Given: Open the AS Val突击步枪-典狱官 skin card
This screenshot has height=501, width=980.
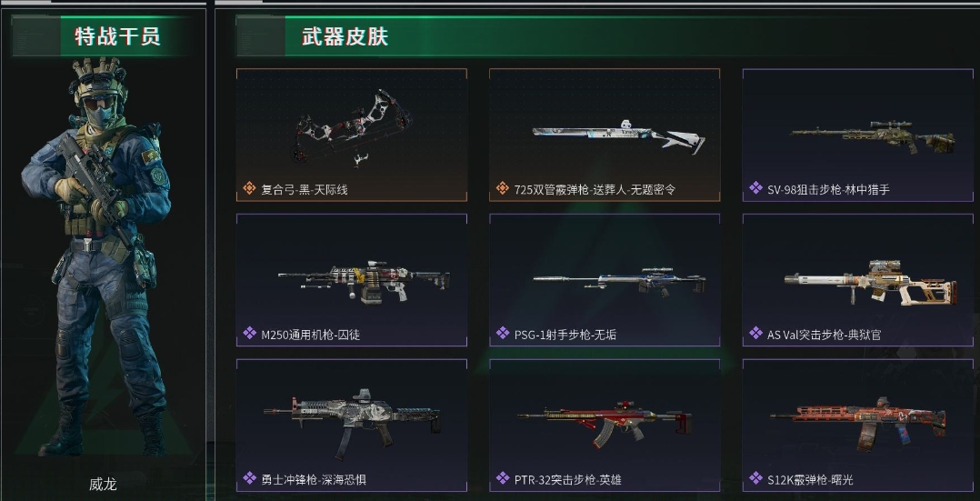Looking at the screenshot, I should (857, 279).
